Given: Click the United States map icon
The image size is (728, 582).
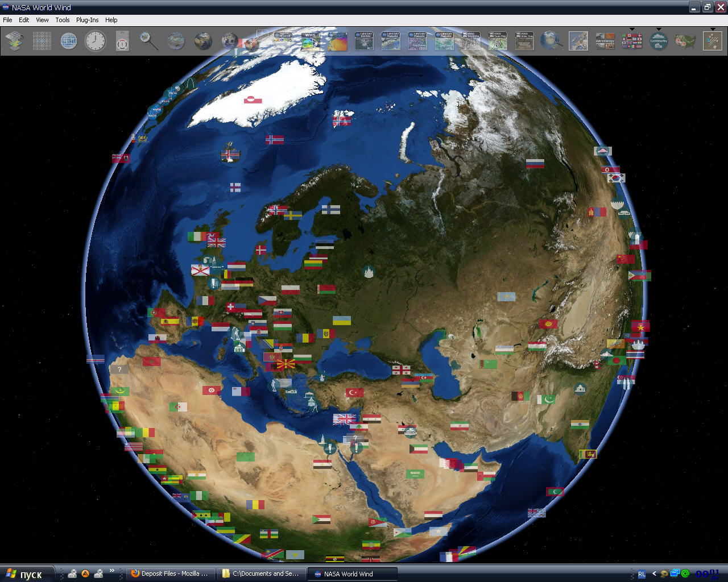Looking at the screenshot, I should [x=685, y=41].
